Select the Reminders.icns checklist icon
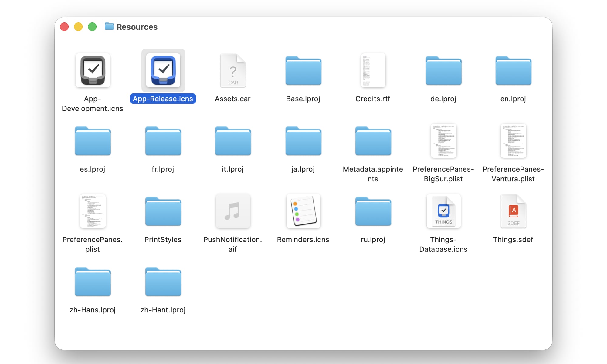 303,211
